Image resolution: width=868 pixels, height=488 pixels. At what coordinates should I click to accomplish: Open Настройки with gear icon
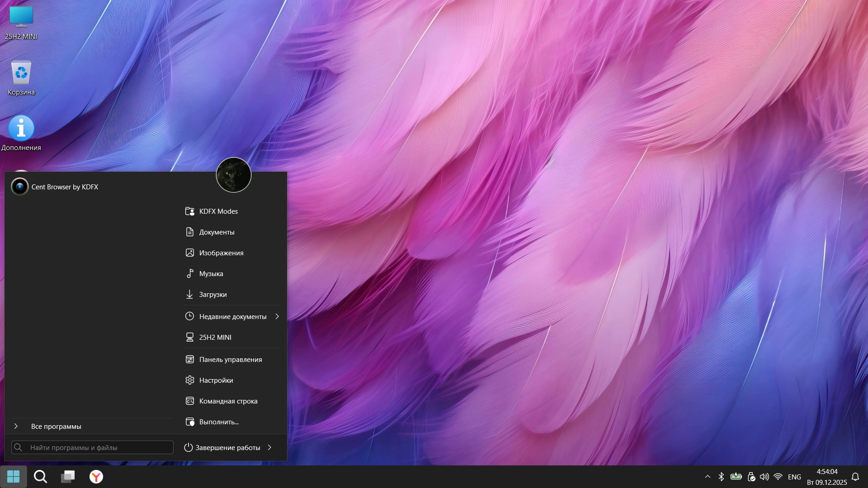pos(216,380)
